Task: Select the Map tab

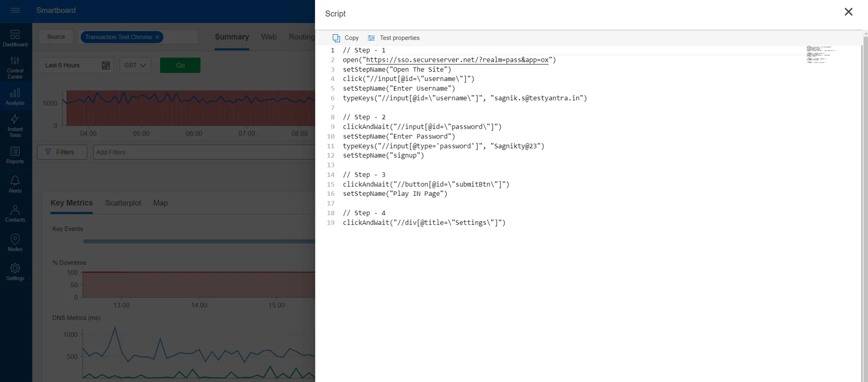Action: coord(161,203)
